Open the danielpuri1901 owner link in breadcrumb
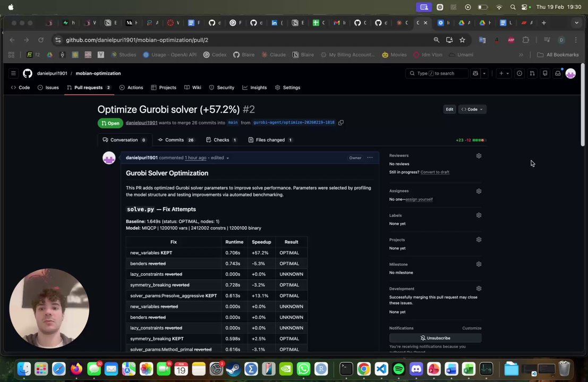This screenshot has height=382, width=588. point(52,73)
